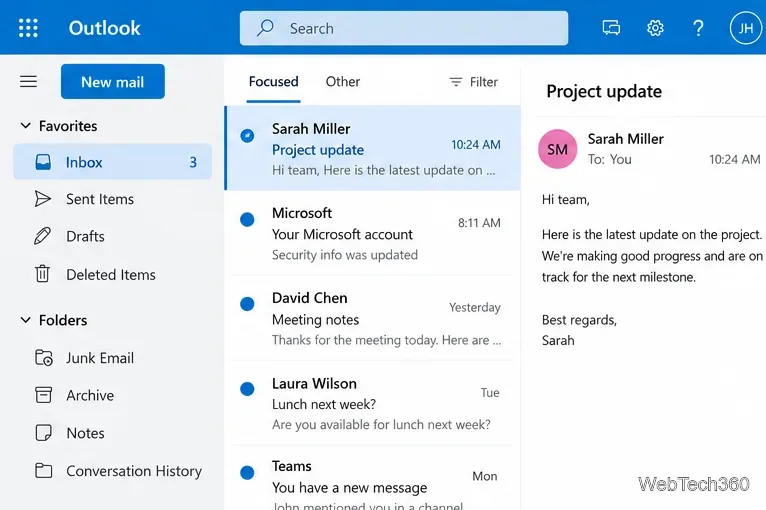Open David Chen's Meeting notes email
The image size is (766, 510).
[x=372, y=319]
